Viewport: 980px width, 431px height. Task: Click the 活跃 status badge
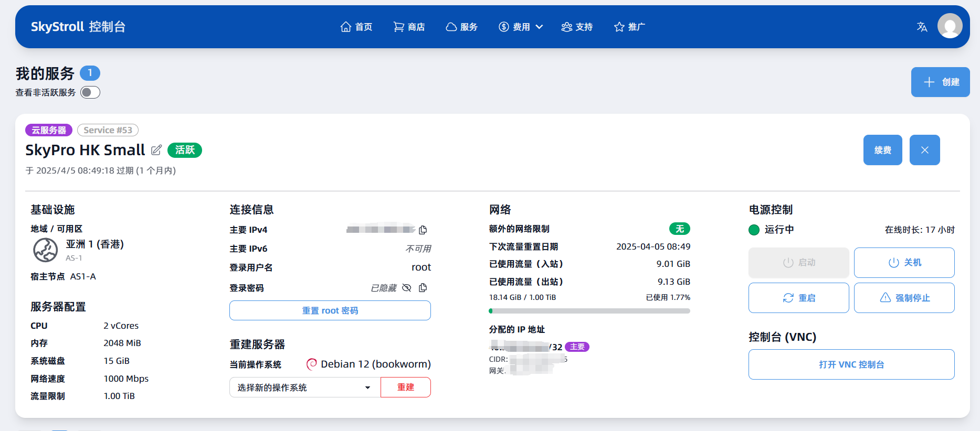[185, 150]
